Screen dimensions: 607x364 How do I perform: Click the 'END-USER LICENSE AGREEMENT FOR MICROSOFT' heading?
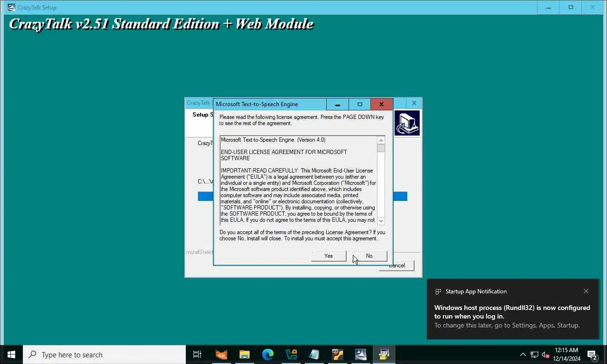(x=284, y=155)
